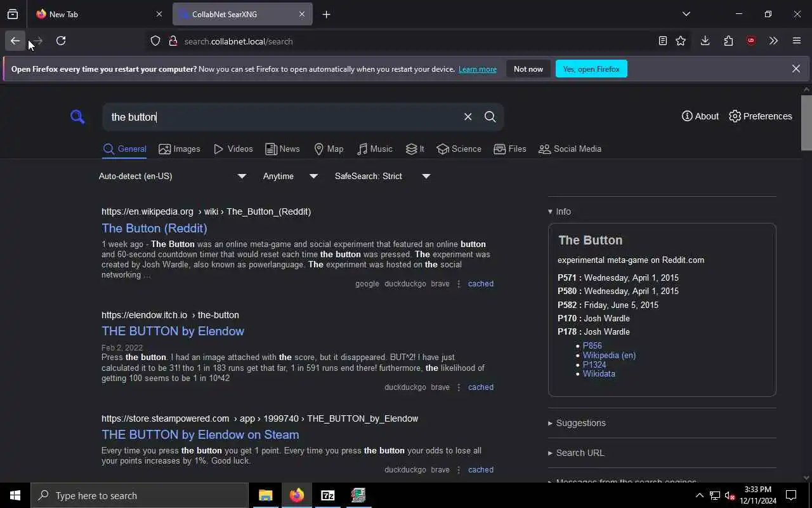Close the New Tab tab
This screenshot has height=508, width=812.
click(x=159, y=14)
